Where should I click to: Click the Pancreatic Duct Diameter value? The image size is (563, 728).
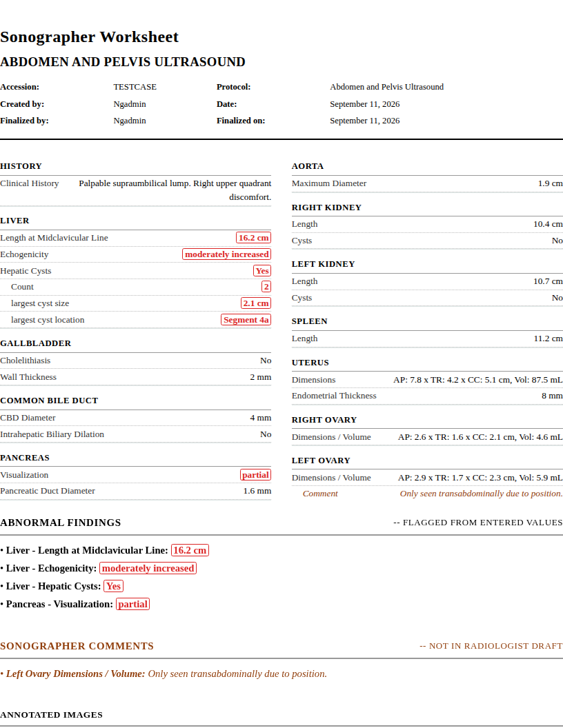(257, 491)
